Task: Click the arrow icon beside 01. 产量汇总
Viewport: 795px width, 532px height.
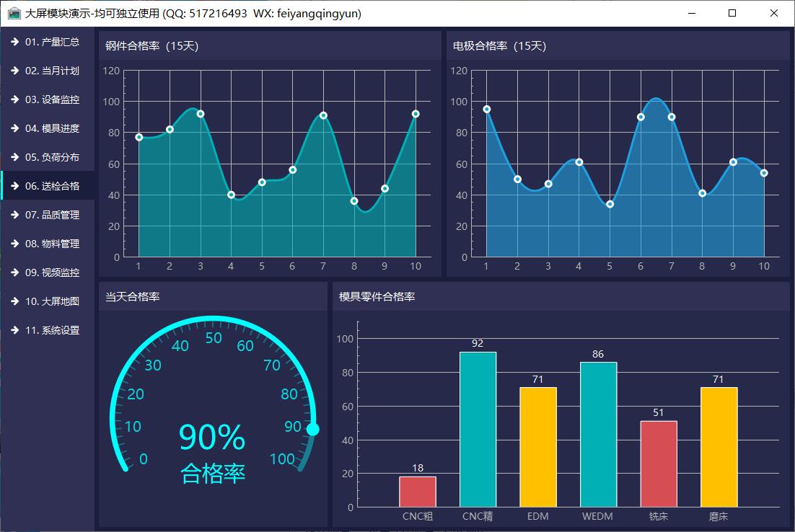Action: coord(14,42)
